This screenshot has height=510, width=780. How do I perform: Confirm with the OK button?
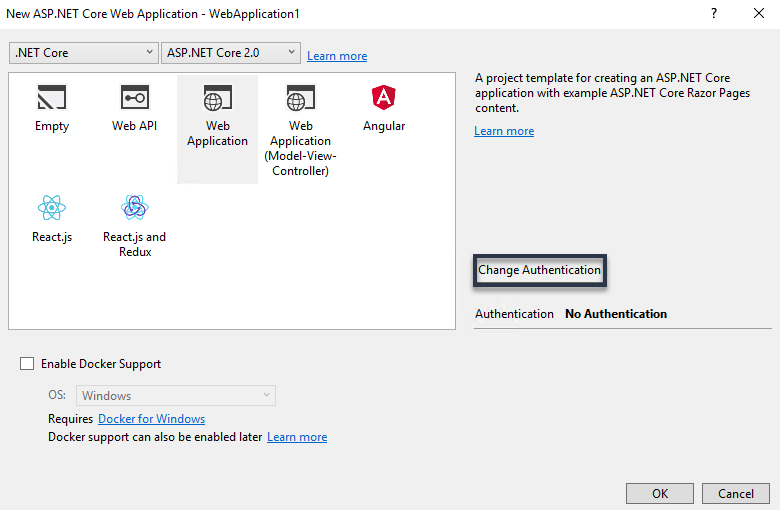[x=660, y=494]
